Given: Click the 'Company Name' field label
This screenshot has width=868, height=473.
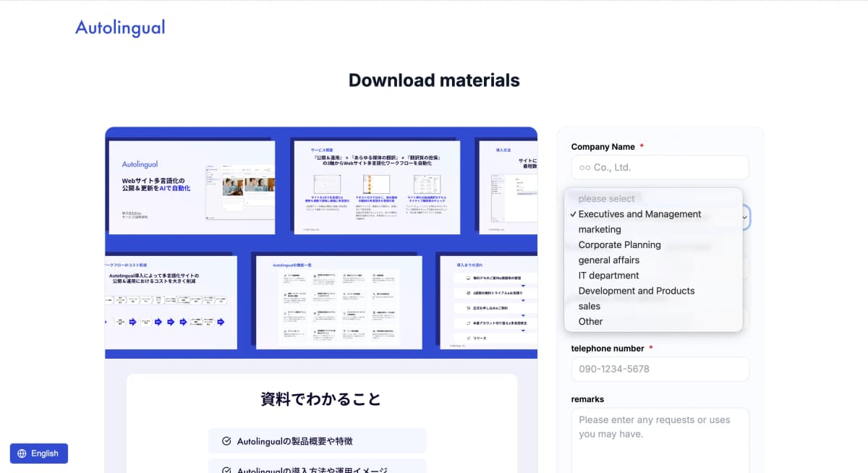Looking at the screenshot, I should [603, 147].
